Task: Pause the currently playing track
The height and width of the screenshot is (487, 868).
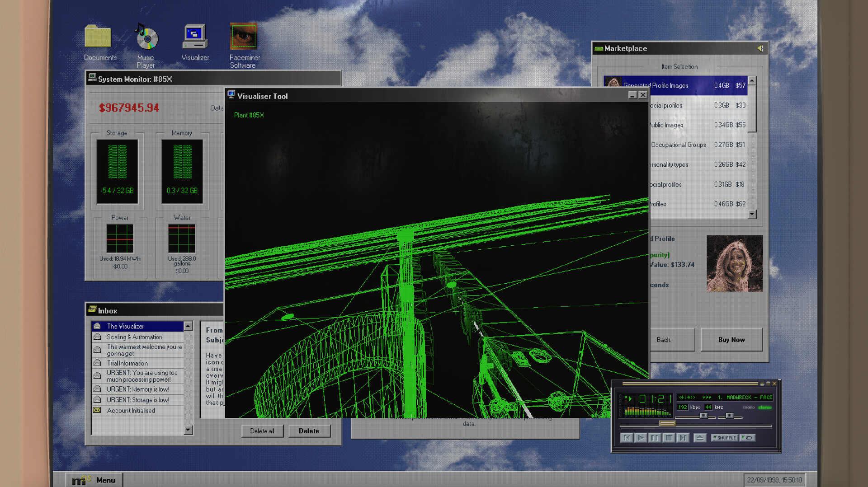Action: (655, 437)
